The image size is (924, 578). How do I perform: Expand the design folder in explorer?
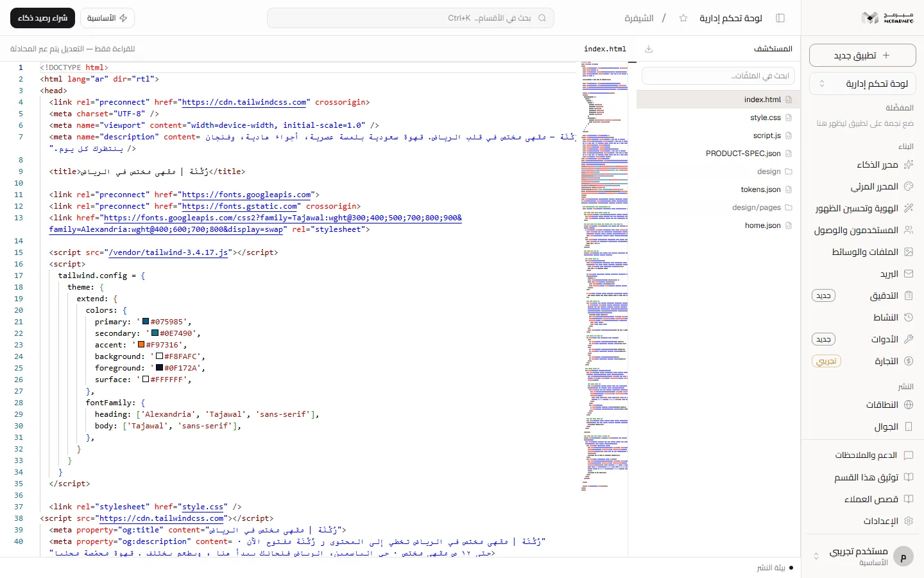coord(718,171)
